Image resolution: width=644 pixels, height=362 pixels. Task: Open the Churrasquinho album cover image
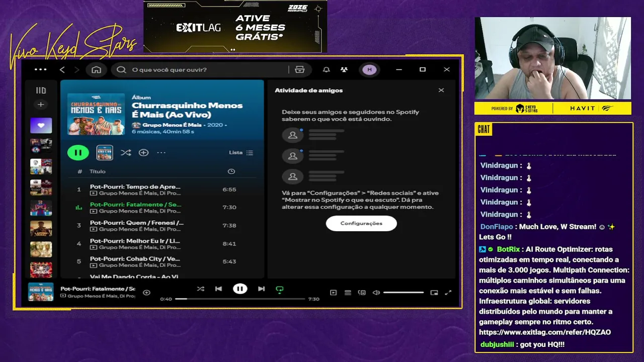coord(96,114)
